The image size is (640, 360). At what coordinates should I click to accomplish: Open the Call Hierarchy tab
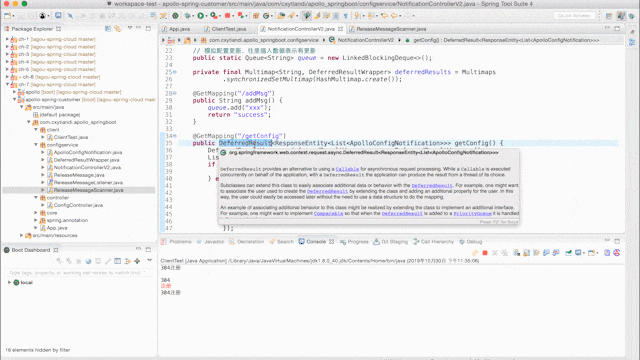coord(433,242)
